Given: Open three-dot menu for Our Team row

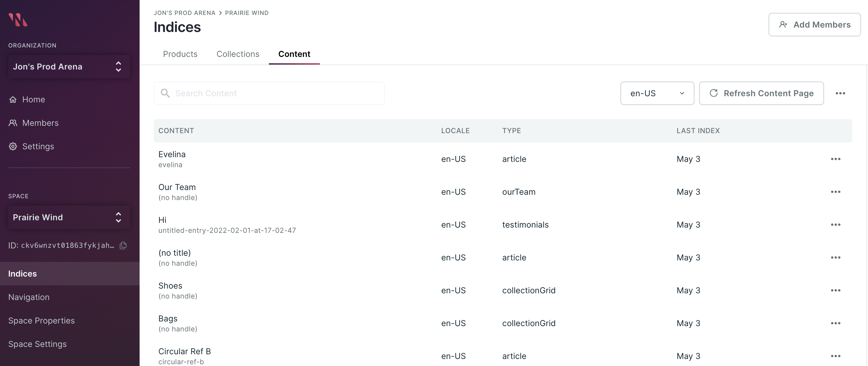Looking at the screenshot, I should [835, 192].
